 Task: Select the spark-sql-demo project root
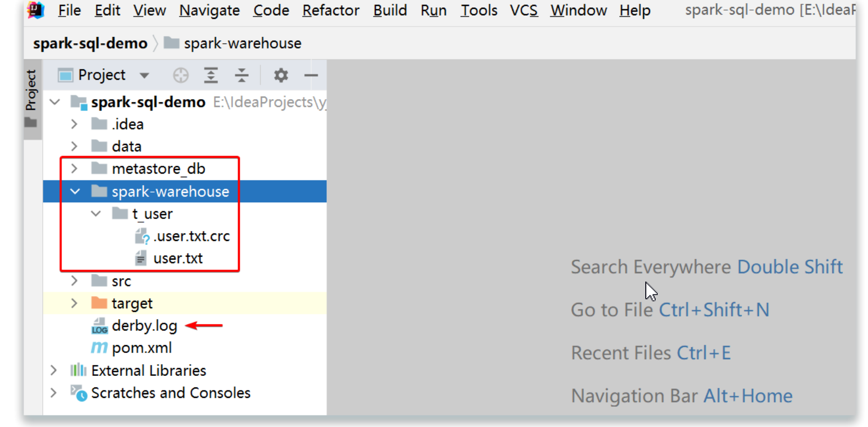(148, 102)
